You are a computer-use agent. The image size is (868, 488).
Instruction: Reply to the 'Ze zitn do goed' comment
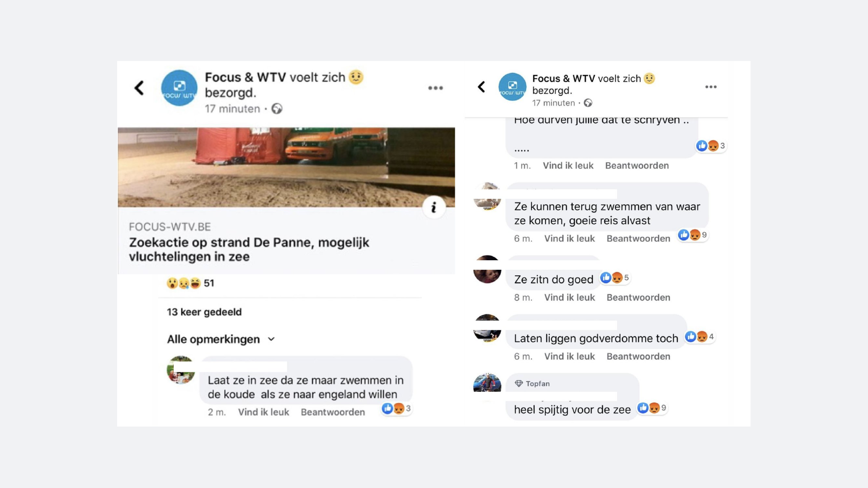tap(638, 297)
